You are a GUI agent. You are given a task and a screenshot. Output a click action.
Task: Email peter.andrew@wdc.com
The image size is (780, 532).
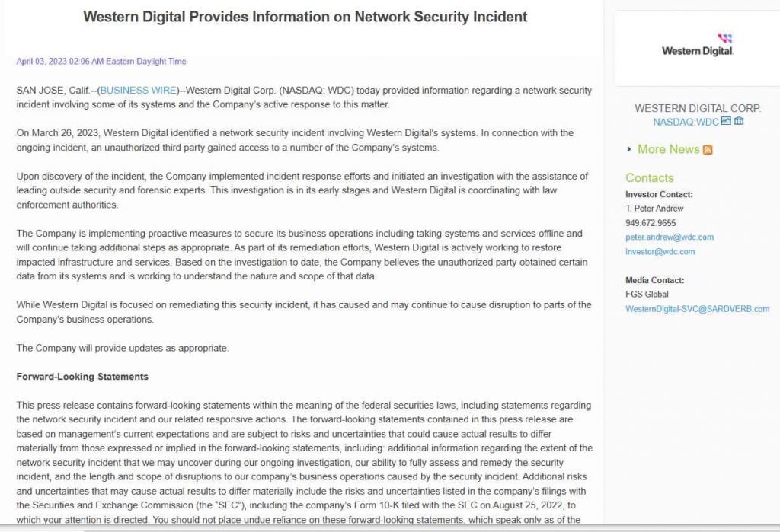coord(670,237)
